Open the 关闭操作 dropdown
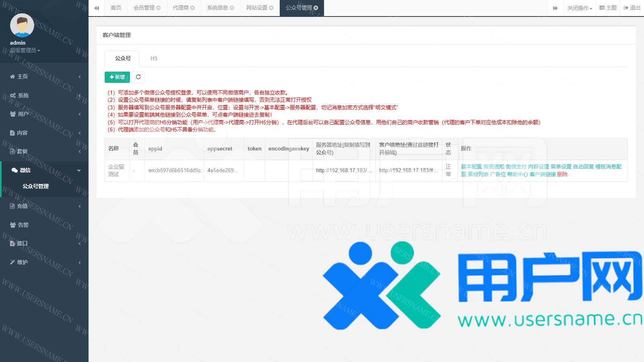The height and width of the screenshot is (362, 644). [x=579, y=8]
